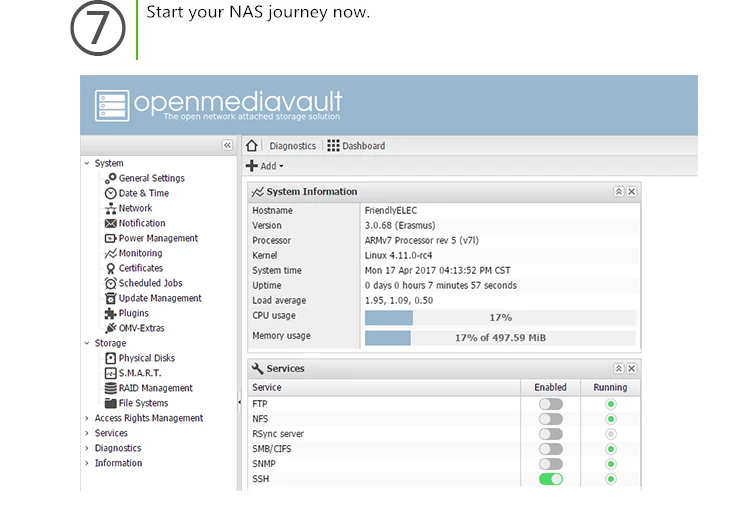Screen dimensions: 740x515
Task: Sort by the Enabled column header
Action: coord(550,387)
